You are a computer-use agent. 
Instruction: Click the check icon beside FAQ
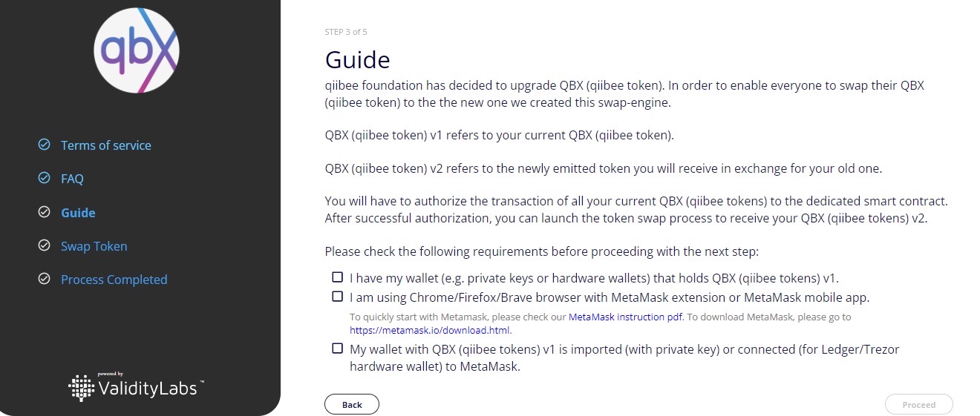tap(44, 179)
